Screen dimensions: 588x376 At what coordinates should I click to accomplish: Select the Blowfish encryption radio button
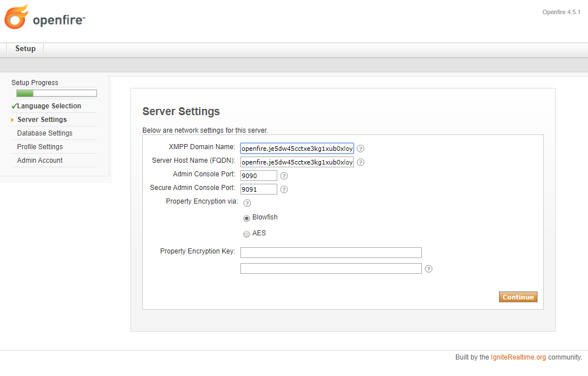(x=247, y=218)
